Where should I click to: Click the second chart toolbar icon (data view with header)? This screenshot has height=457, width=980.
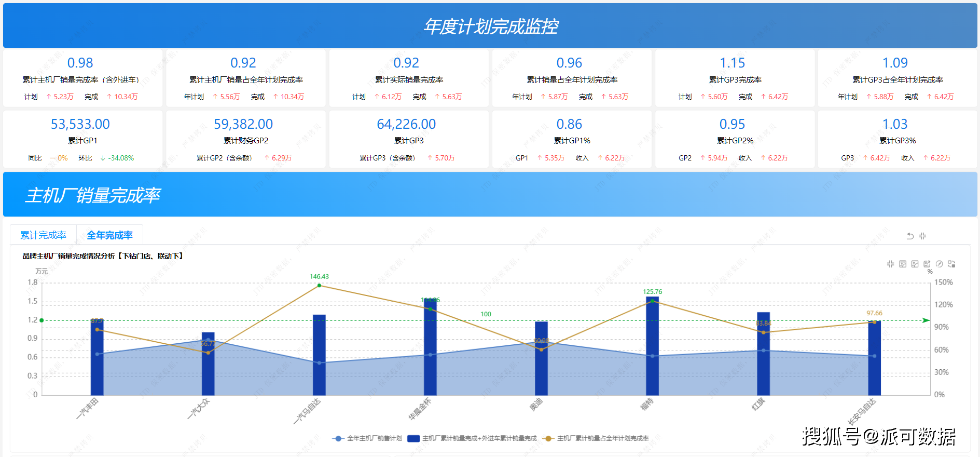coord(903,264)
